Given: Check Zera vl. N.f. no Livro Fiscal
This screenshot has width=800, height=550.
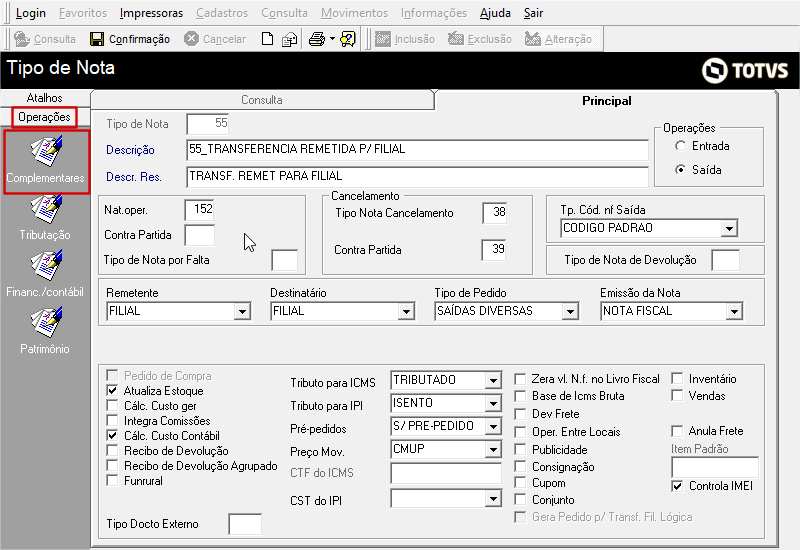Looking at the screenshot, I should tap(520, 379).
